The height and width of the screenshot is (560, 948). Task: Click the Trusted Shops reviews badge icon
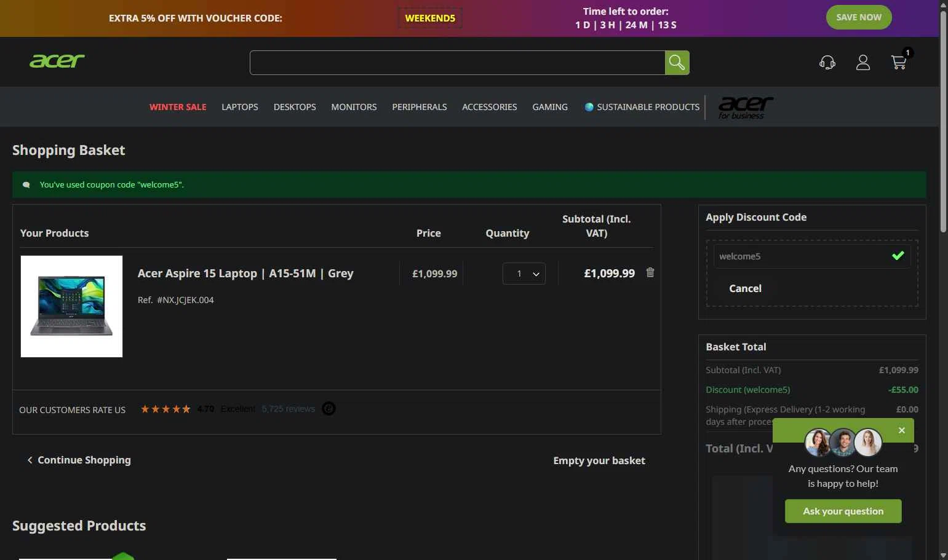329,409
